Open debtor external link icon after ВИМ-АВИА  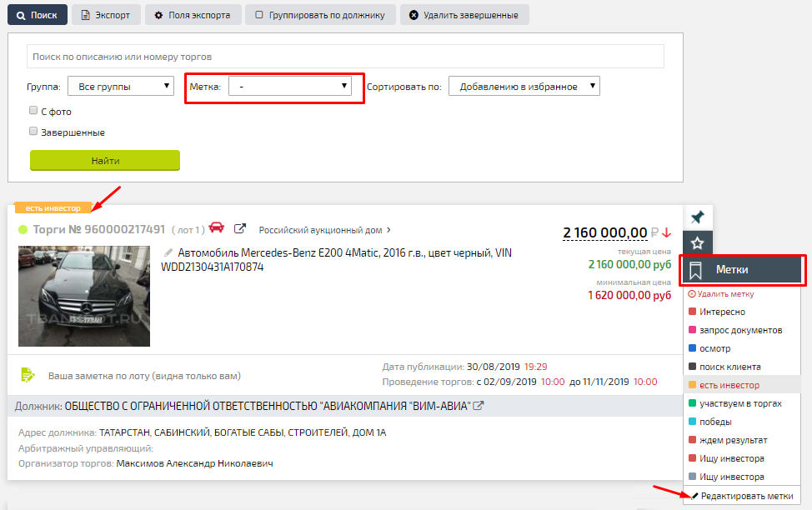479,407
